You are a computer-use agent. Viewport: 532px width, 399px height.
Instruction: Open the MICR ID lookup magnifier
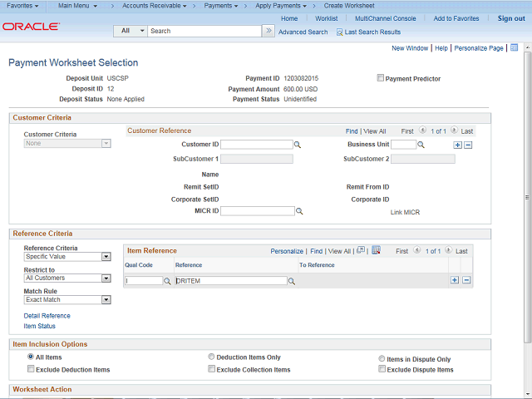299,212
